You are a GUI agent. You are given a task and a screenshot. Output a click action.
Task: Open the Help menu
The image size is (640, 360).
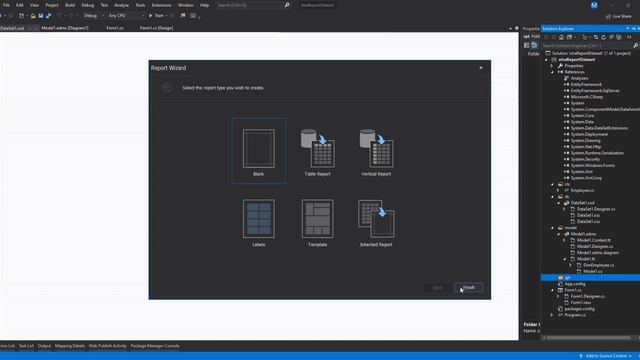(204, 5)
